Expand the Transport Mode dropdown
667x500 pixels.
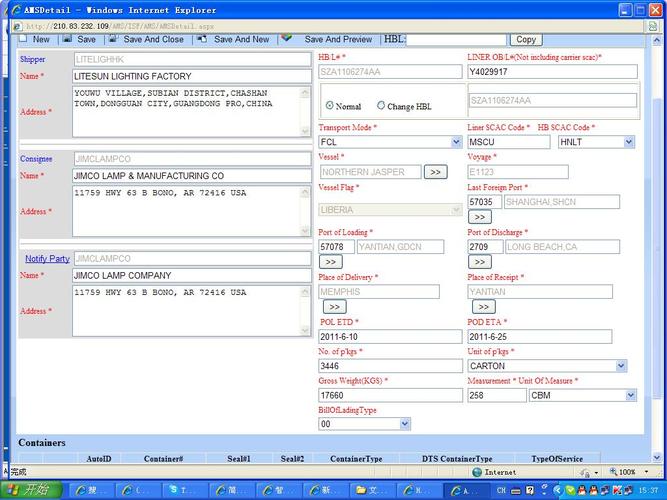[x=456, y=142]
